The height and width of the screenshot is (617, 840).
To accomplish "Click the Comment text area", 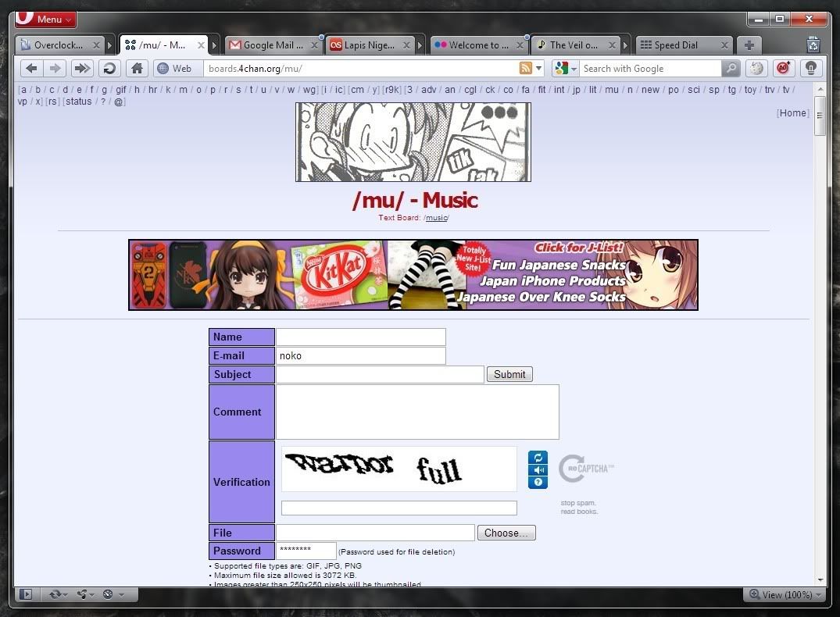I will coord(416,412).
